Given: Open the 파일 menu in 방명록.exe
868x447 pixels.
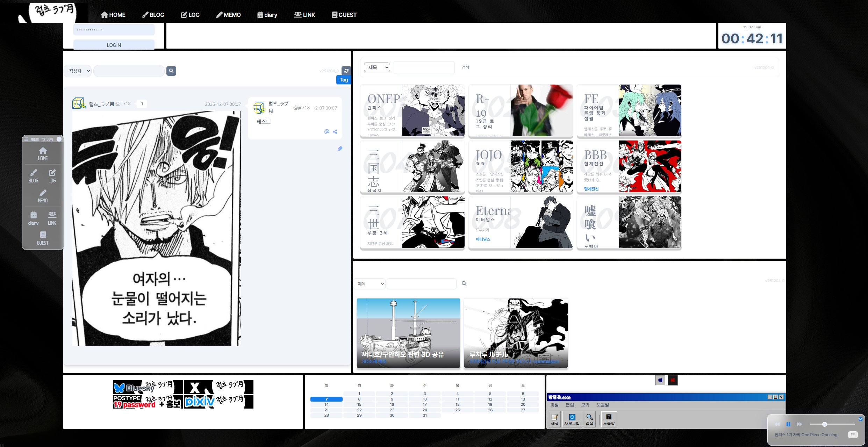Looking at the screenshot, I should [x=554, y=405].
